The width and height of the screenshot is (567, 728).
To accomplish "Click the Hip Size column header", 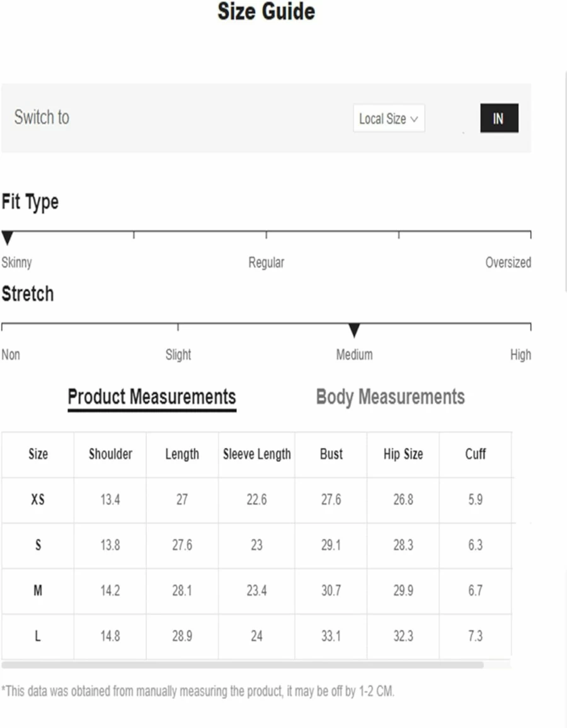I will [403, 454].
